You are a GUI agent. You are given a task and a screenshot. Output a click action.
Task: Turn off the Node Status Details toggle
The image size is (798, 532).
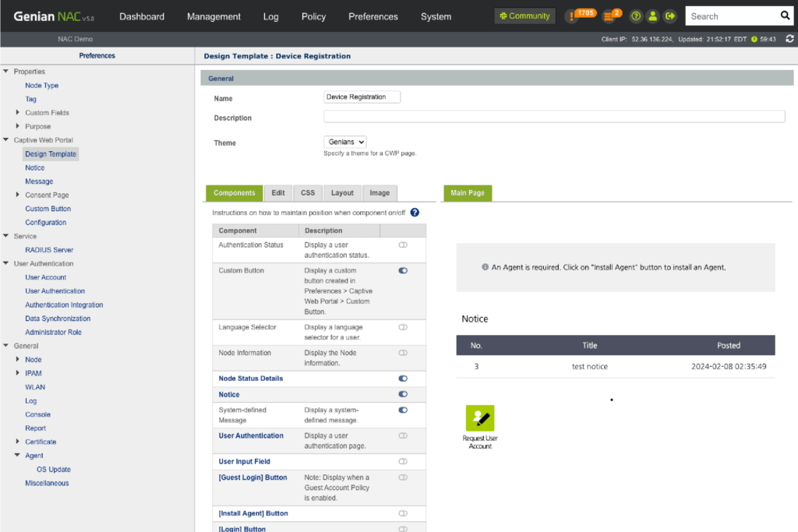click(403, 379)
